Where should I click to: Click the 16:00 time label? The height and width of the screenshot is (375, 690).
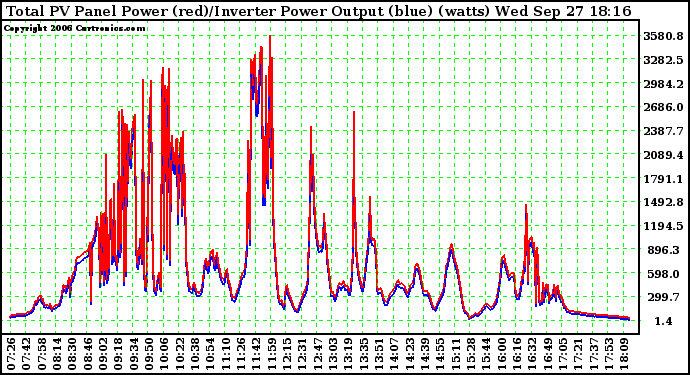pos(501,354)
